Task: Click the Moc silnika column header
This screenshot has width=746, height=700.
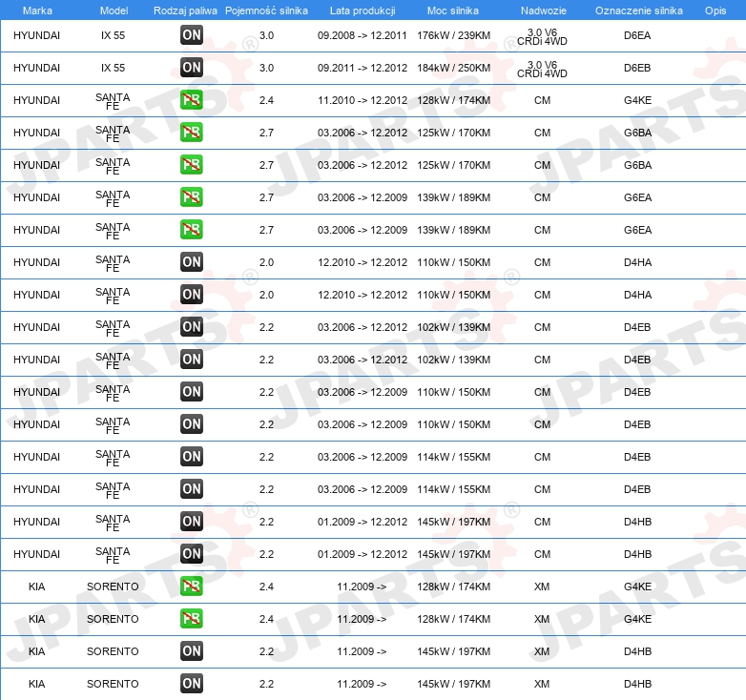Action: (x=453, y=10)
